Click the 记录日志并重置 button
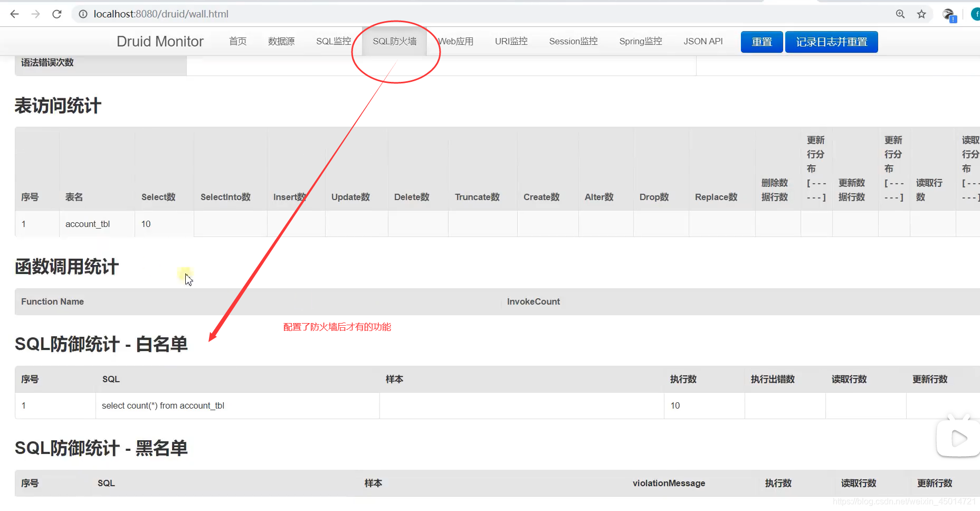Image resolution: width=980 pixels, height=511 pixels. point(832,42)
